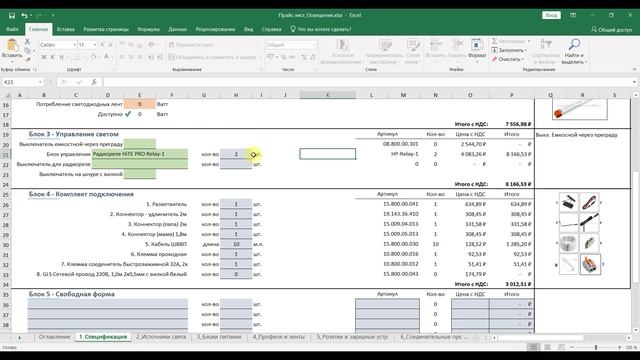Switch to the Данные ribbon tab
This screenshot has height=360, width=640.
(x=178, y=29)
